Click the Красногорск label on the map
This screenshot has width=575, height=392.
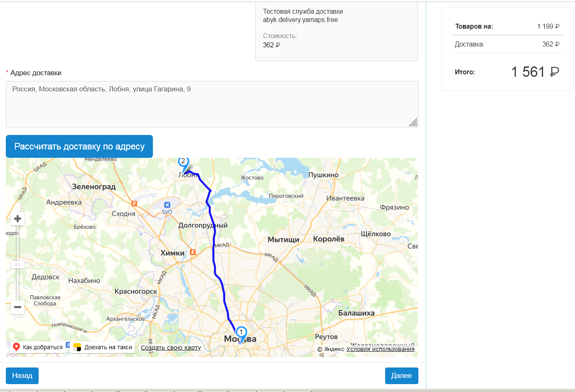pos(136,292)
